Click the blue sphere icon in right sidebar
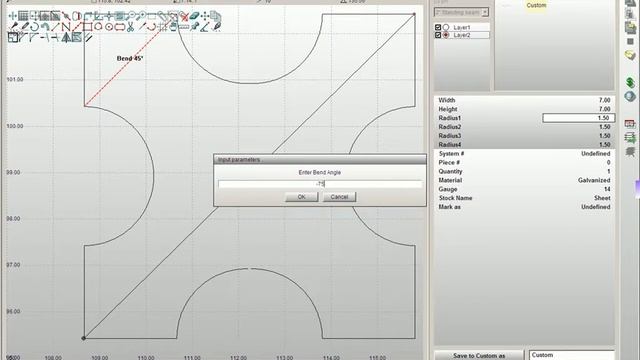640x360 pixels. pos(630,96)
